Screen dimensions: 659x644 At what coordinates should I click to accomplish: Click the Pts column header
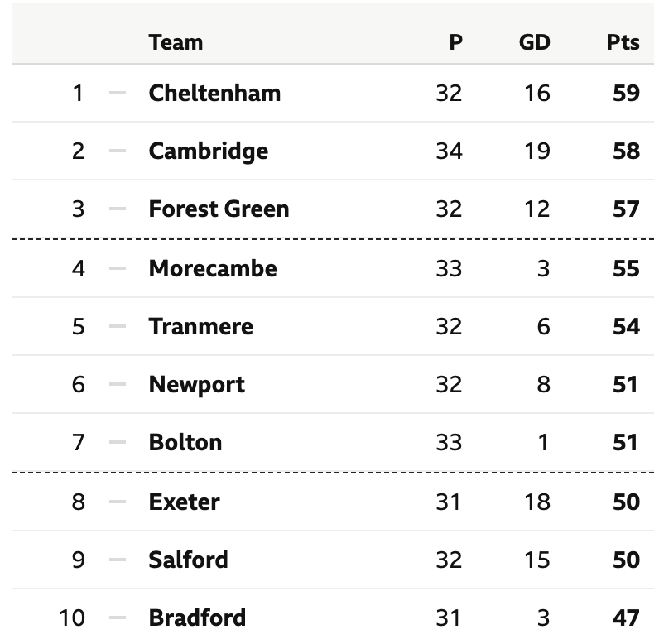(x=623, y=42)
